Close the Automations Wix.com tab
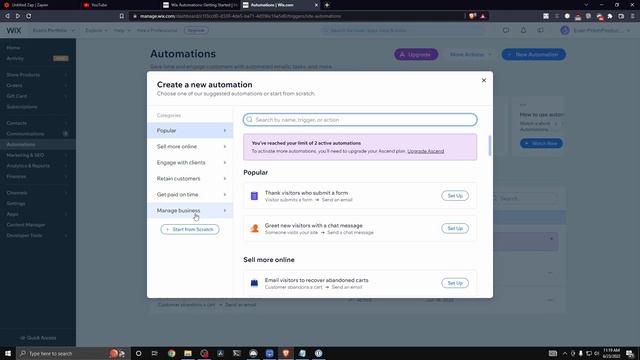Screen dimensions: 640x360 [316, 5]
